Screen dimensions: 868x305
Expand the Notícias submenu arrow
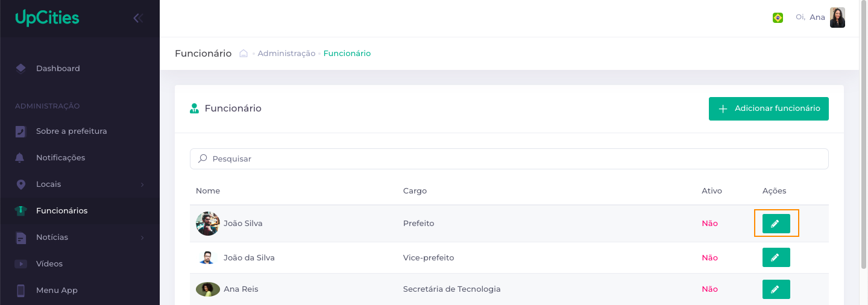[142, 237]
